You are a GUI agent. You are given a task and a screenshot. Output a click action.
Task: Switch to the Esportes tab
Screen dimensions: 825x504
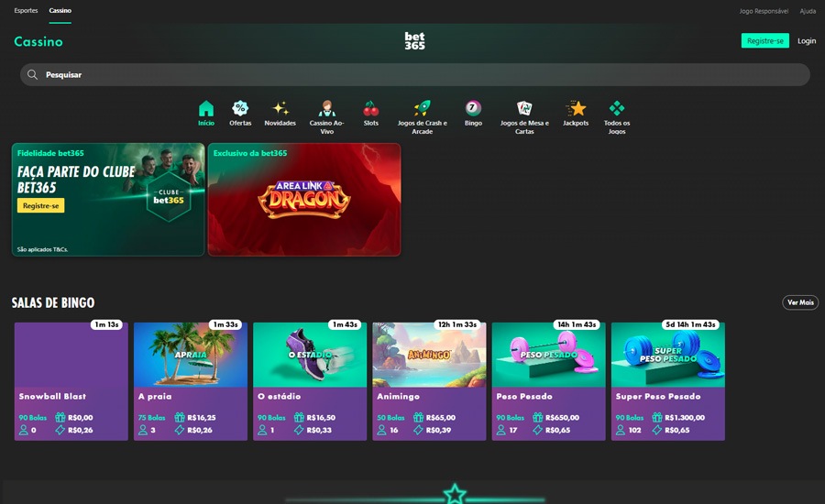[26, 10]
